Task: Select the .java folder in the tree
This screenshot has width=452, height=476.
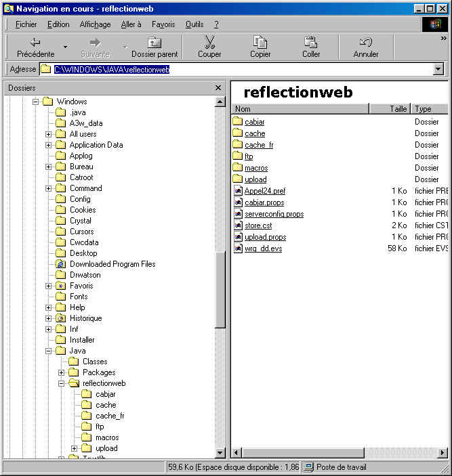Action: 77,112
